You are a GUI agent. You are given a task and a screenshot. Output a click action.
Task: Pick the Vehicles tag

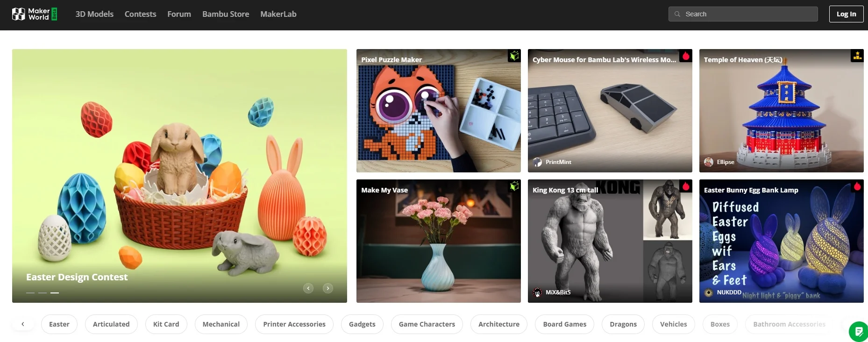coord(674,324)
